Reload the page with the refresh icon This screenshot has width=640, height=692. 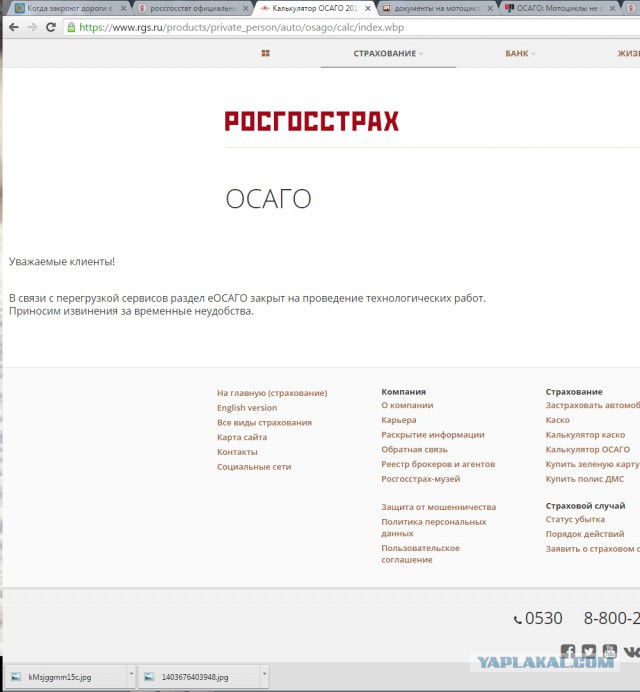[51, 27]
